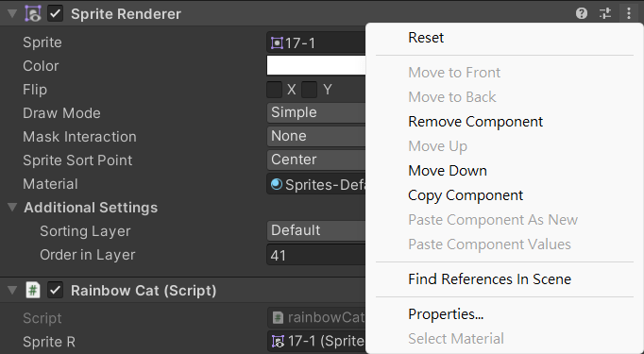This screenshot has width=644, height=354.
Task: Click the three-dot component options icon
Action: point(628,13)
